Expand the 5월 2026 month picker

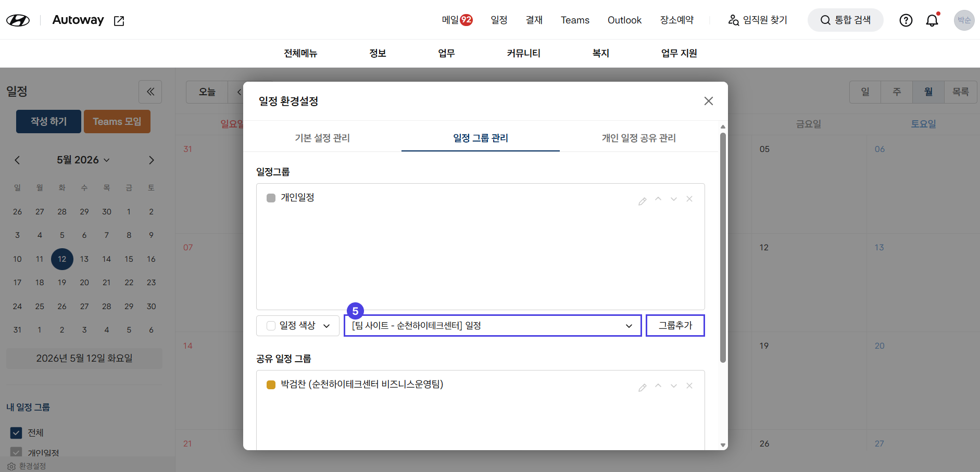pyautogui.click(x=83, y=160)
